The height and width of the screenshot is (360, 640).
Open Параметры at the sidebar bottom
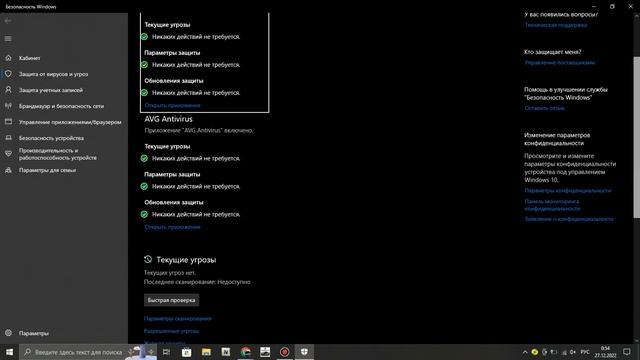tap(33, 333)
